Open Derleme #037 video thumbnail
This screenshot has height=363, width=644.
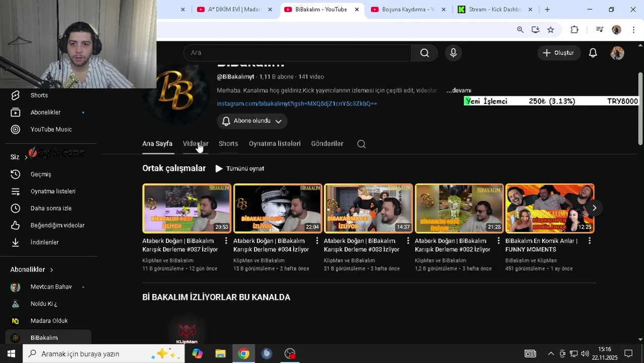point(186,208)
